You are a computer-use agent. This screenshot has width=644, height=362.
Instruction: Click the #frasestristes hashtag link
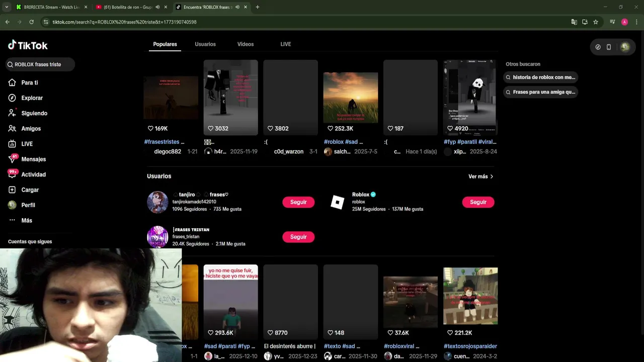click(x=162, y=142)
